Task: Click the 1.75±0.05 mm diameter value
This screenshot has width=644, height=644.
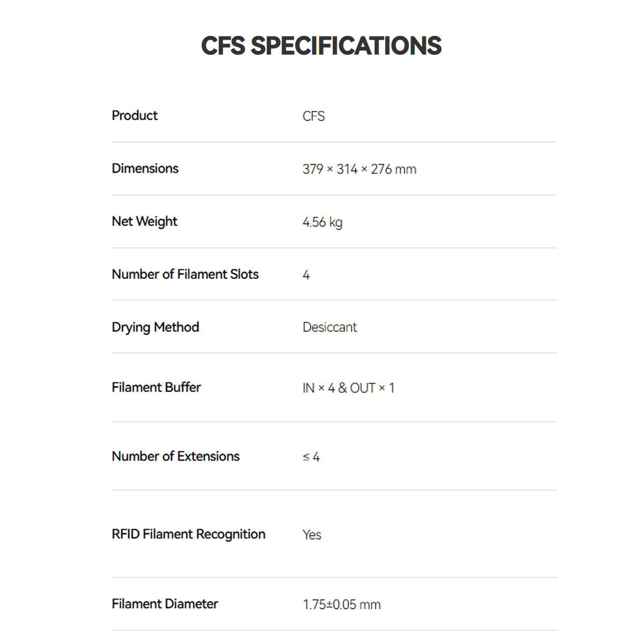Action: coord(341,605)
